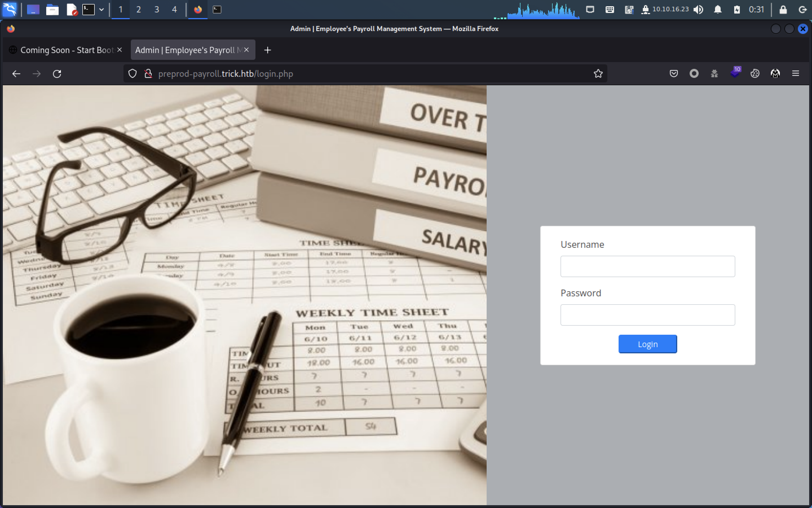This screenshot has width=812, height=508.
Task: Close the Firefox window
Action: click(x=803, y=29)
